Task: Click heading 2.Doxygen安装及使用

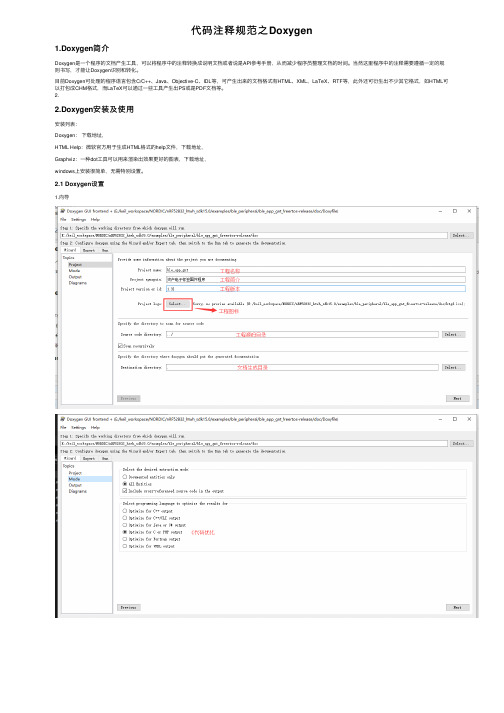Action: (x=94, y=109)
